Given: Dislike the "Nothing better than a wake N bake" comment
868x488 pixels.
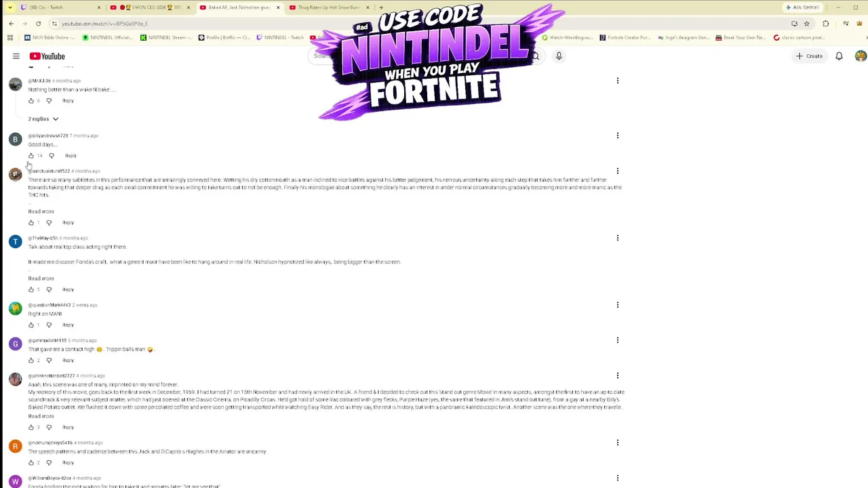Looking at the screenshot, I should (x=49, y=100).
